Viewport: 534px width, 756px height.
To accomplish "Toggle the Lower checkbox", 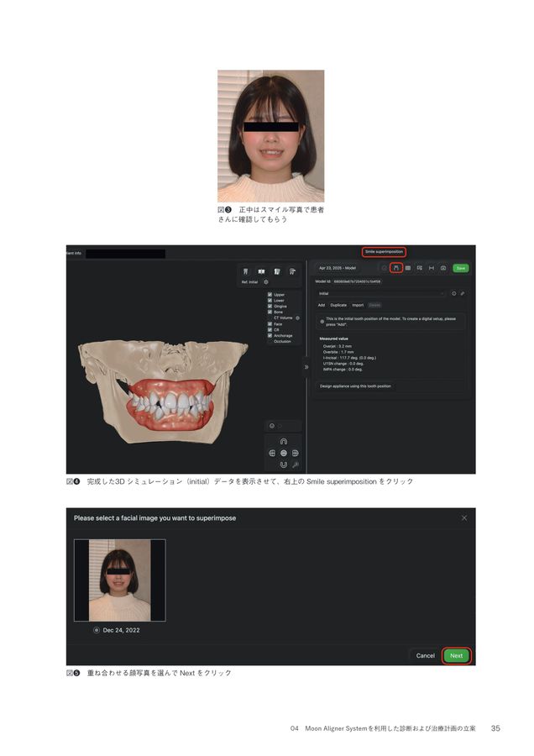I will pos(270,300).
